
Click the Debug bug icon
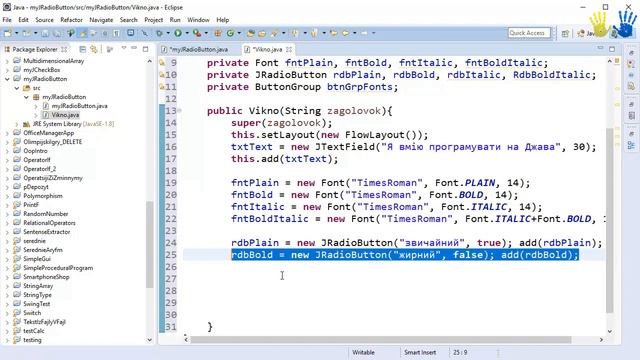(x=160, y=33)
